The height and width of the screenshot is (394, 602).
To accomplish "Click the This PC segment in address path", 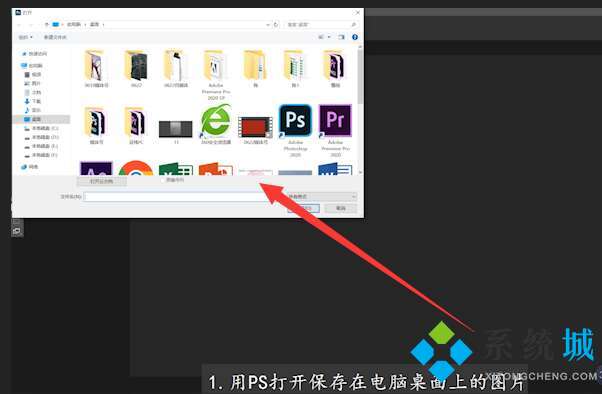I will [74, 25].
